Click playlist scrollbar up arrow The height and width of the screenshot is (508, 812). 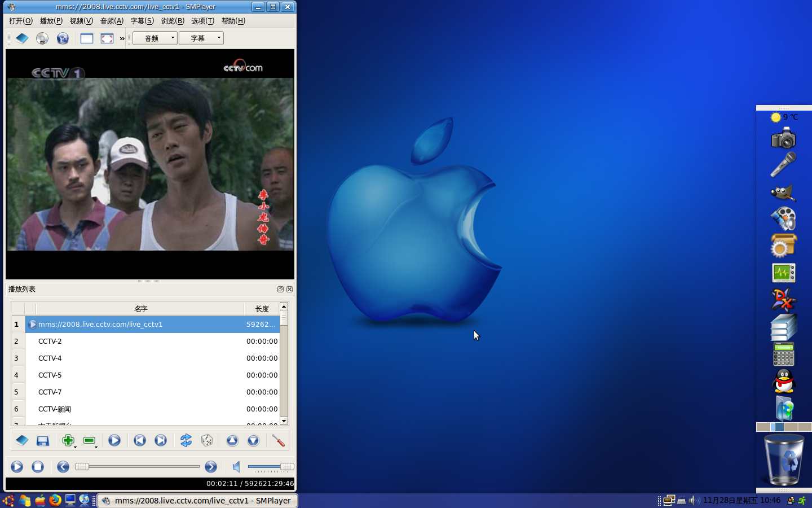(x=284, y=306)
